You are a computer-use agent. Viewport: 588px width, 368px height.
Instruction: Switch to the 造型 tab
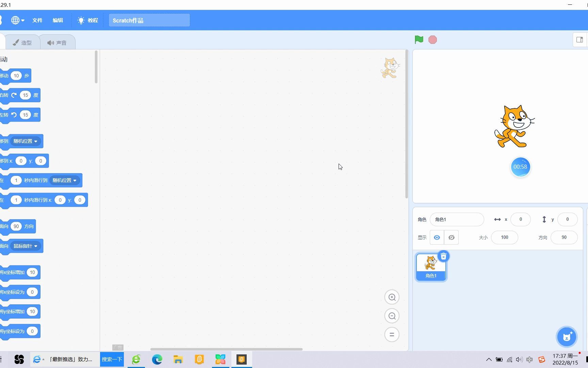[22, 43]
